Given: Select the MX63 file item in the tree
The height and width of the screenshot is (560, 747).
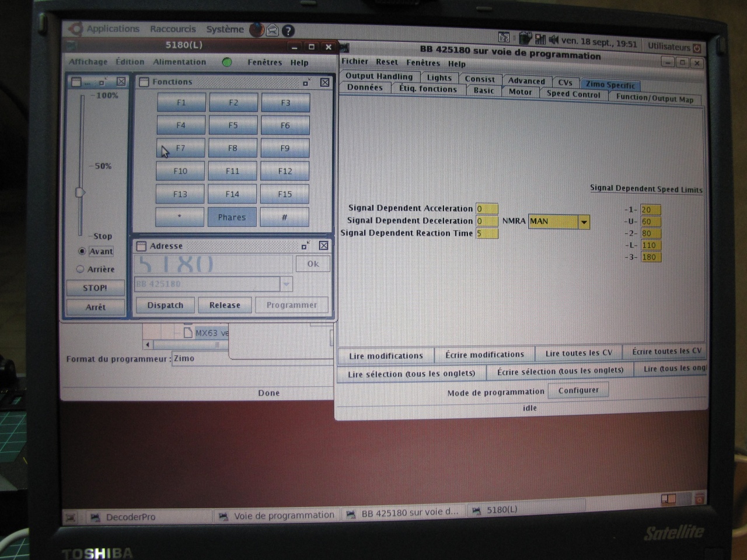Looking at the screenshot, I should click(207, 333).
